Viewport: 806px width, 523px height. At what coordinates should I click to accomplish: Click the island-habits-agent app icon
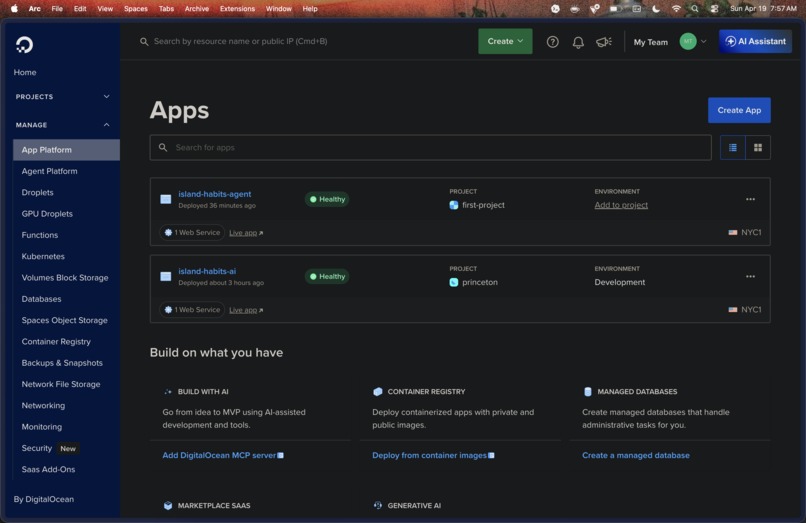[166, 199]
